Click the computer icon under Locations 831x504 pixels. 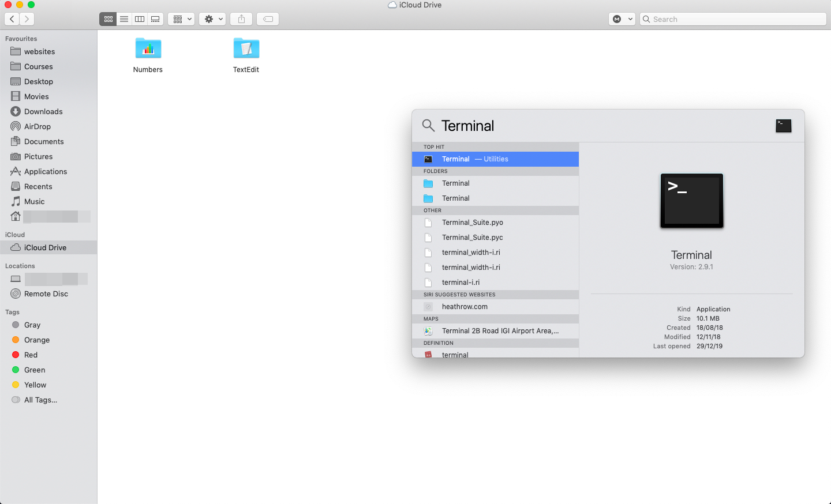pyautogui.click(x=16, y=279)
